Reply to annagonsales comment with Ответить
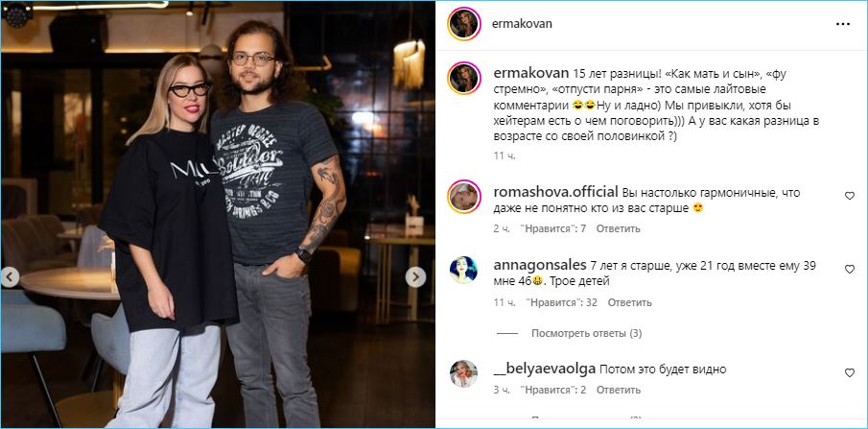This screenshot has width=868, height=429. click(x=629, y=302)
